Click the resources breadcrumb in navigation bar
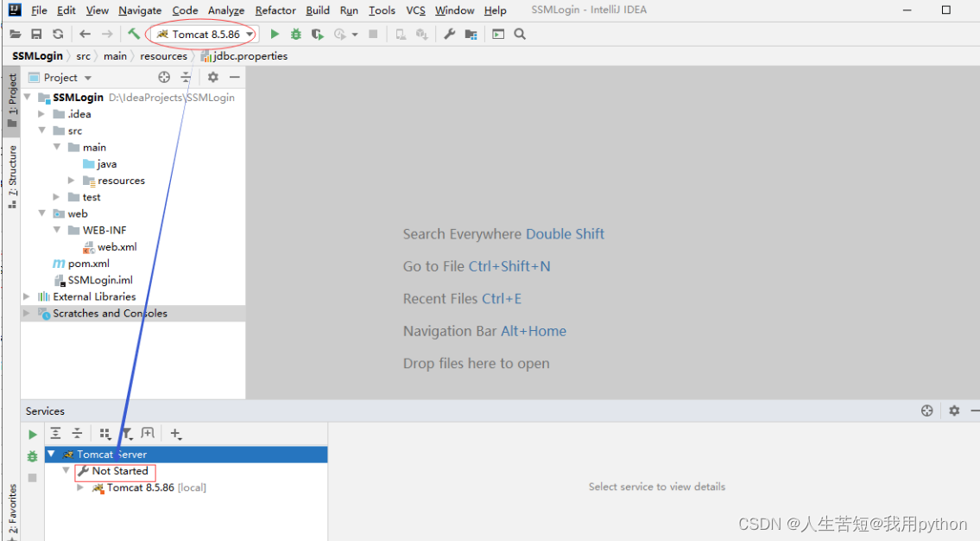Image resolution: width=980 pixels, height=541 pixels. 163,55
